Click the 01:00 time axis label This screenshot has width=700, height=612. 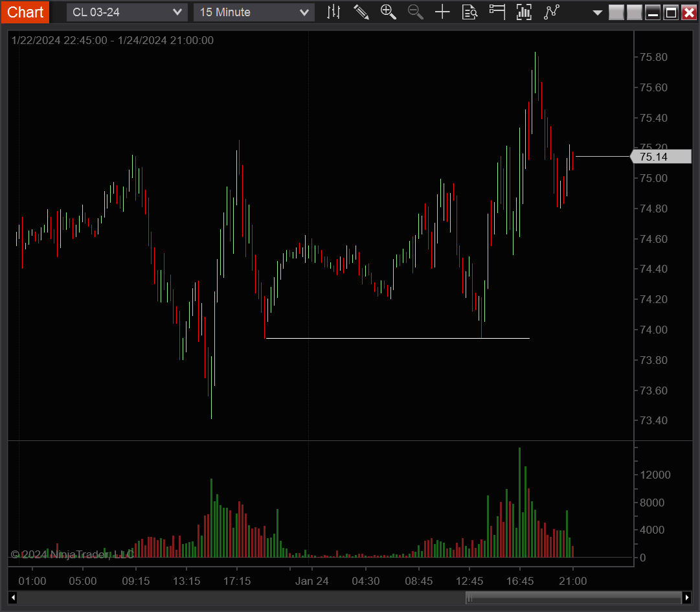click(x=32, y=581)
